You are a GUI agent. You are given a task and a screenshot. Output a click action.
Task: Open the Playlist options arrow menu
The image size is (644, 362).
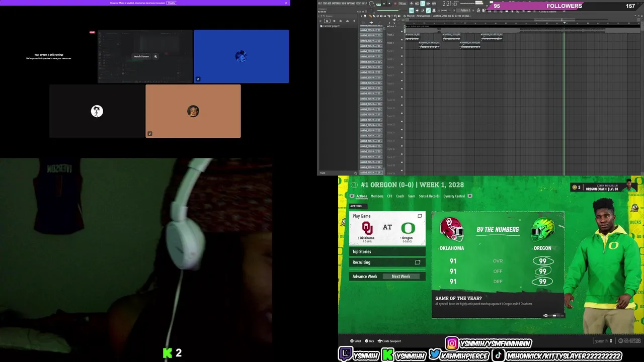coord(361,16)
